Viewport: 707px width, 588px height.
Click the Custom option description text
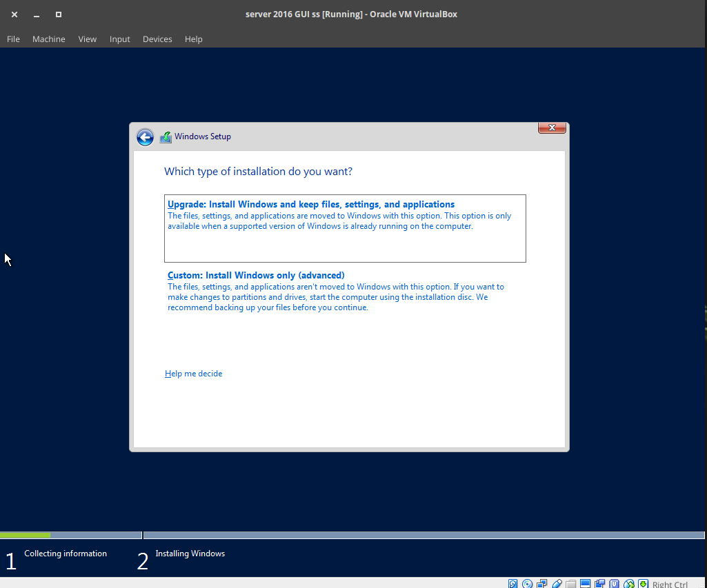click(336, 297)
